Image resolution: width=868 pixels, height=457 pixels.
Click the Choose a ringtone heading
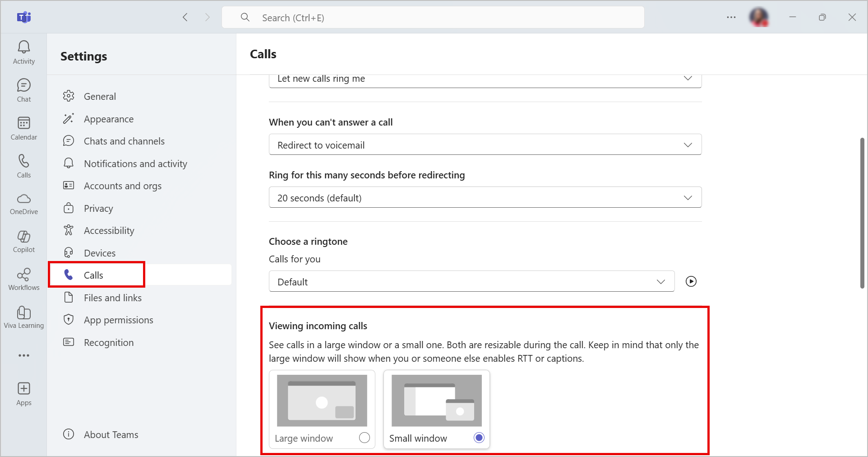(x=308, y=241)
